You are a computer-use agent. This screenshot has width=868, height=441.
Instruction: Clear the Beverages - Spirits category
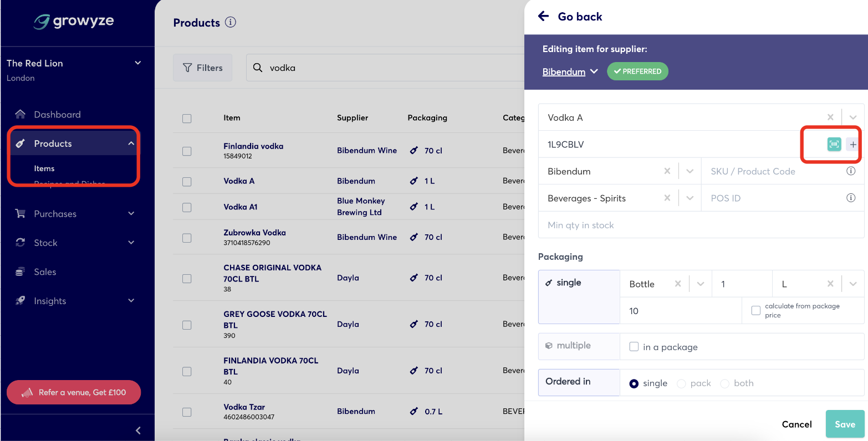pos(667,198)
